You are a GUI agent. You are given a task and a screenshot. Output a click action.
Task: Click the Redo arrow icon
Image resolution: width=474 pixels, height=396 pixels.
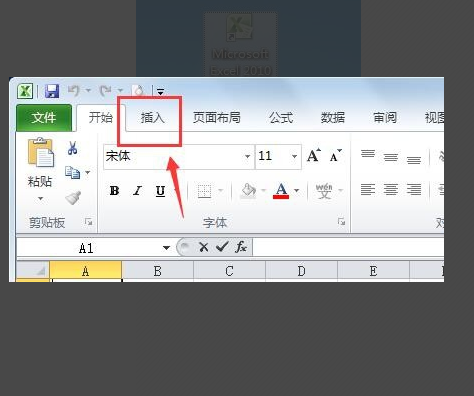coord(106,90)
